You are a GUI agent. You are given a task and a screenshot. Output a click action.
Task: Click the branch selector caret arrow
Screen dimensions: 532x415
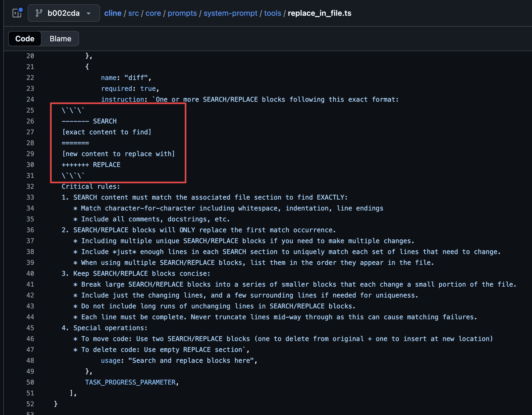click(89, 13)
